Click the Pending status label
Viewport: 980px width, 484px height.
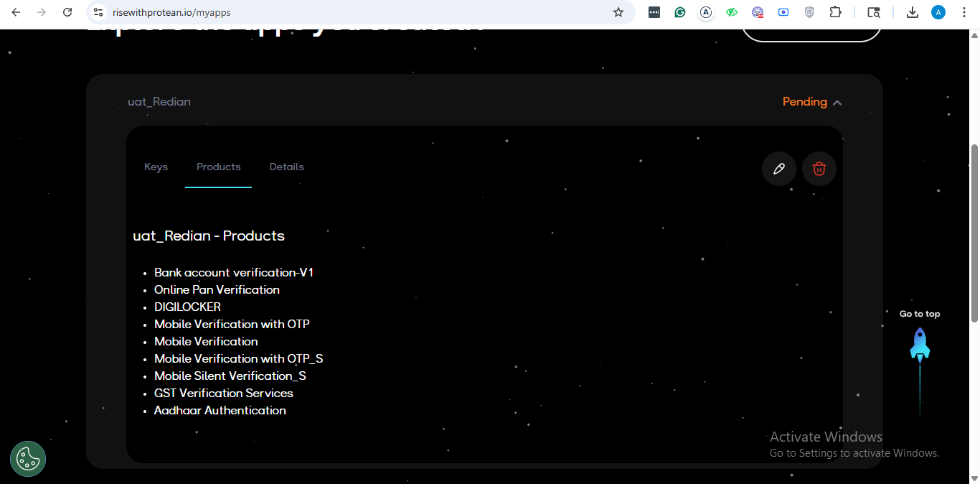(804, 102)
